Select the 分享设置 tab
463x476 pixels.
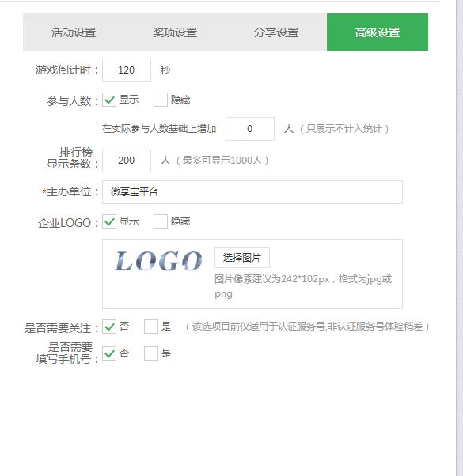coord(276,32)
